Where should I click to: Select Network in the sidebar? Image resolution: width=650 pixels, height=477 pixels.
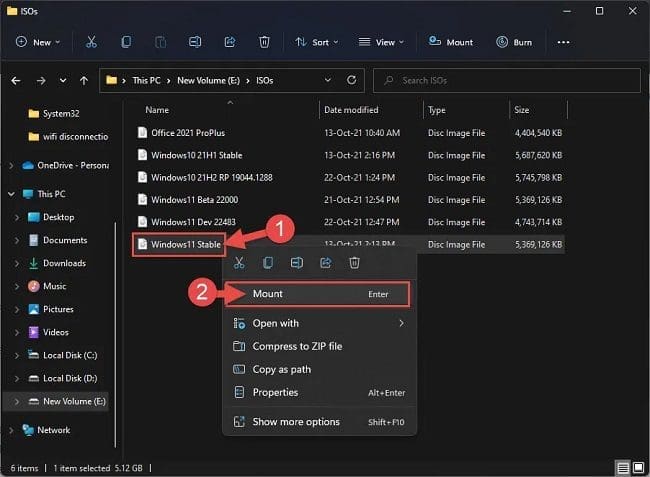click(46, 430)
